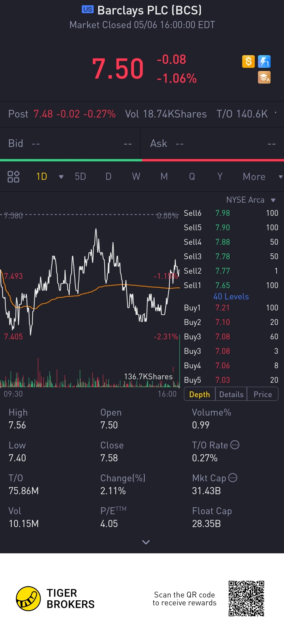Image resolution: width=284 pixels, height=644 pixels.
Task: Tap the Barclays PLC (BCS) title
Action: [149, 11]
